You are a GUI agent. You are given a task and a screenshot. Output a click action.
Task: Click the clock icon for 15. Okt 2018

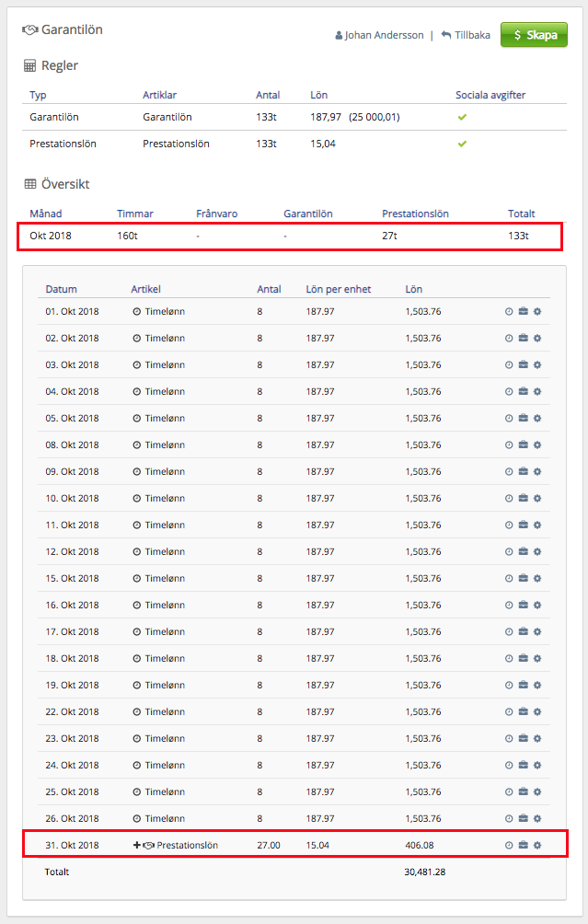[x=509, y=579]
